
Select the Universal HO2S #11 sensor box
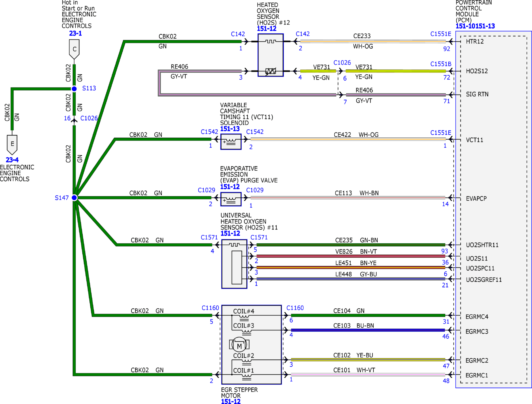point(234,264)
